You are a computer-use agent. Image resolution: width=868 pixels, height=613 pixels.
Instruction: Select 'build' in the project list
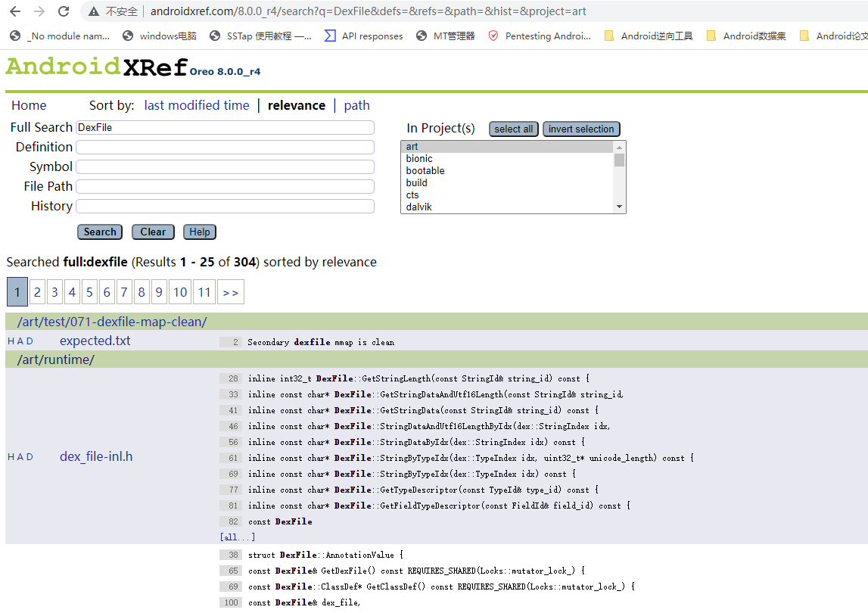point(507,182)
